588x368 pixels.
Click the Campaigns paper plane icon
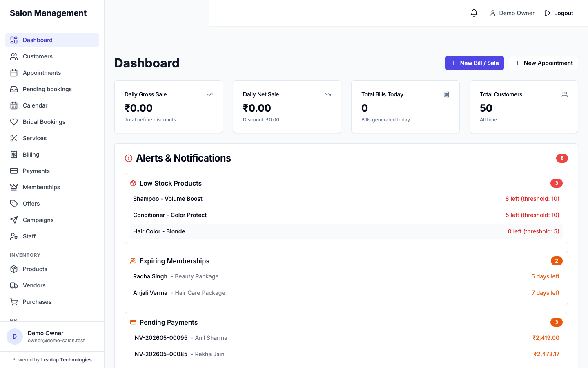14,220
